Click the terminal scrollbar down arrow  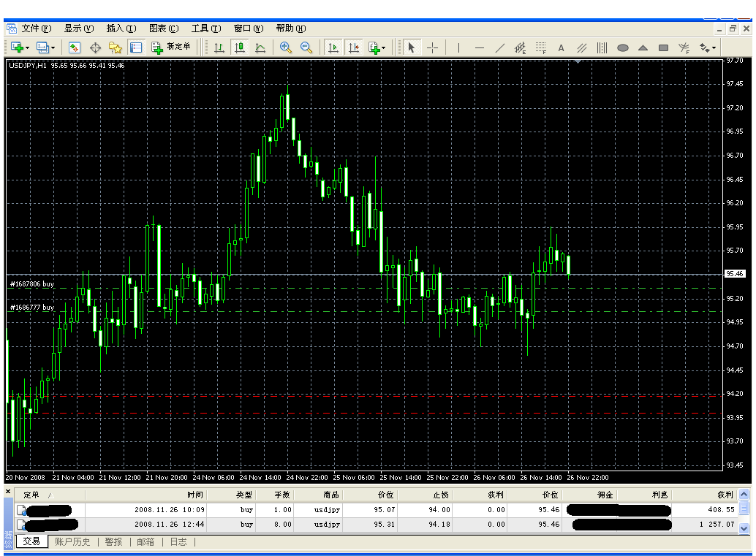(x=744, y=528)
